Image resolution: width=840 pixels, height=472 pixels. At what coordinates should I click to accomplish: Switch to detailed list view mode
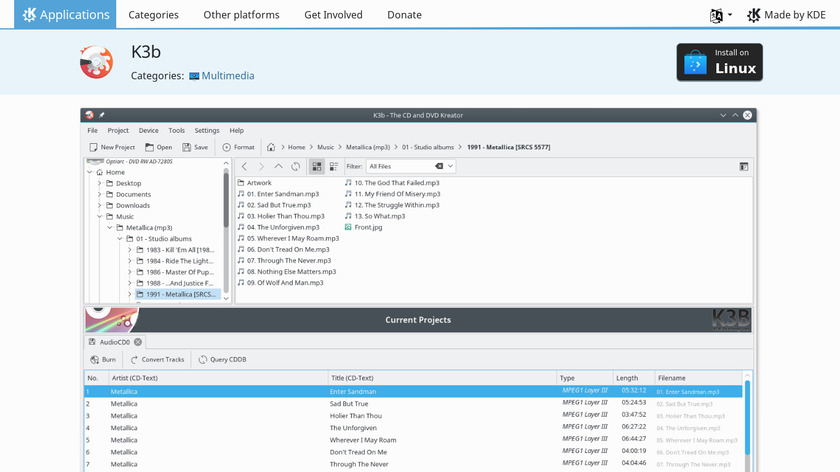coord(334,167)
